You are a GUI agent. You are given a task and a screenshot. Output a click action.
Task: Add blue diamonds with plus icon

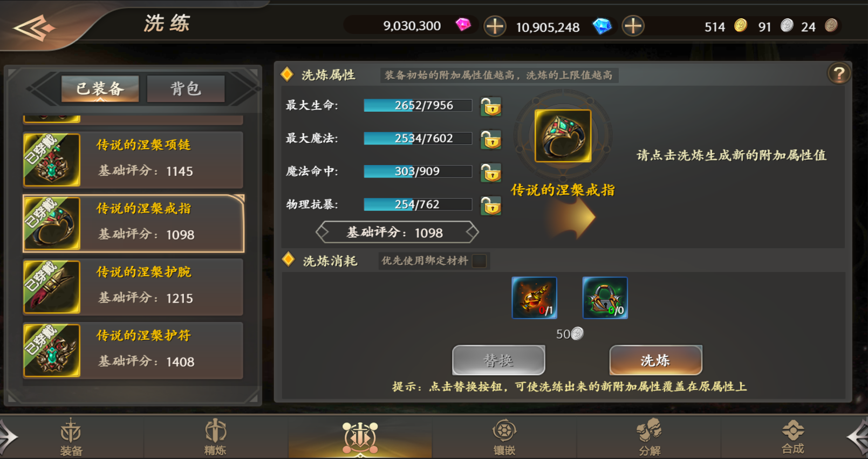[633, 26]
